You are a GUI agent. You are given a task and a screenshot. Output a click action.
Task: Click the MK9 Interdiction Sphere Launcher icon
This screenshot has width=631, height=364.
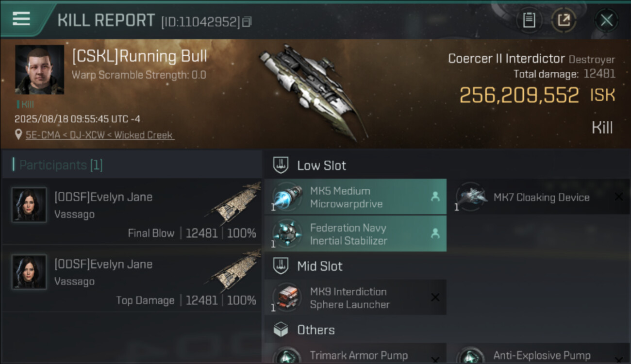(x=287, y=297)
